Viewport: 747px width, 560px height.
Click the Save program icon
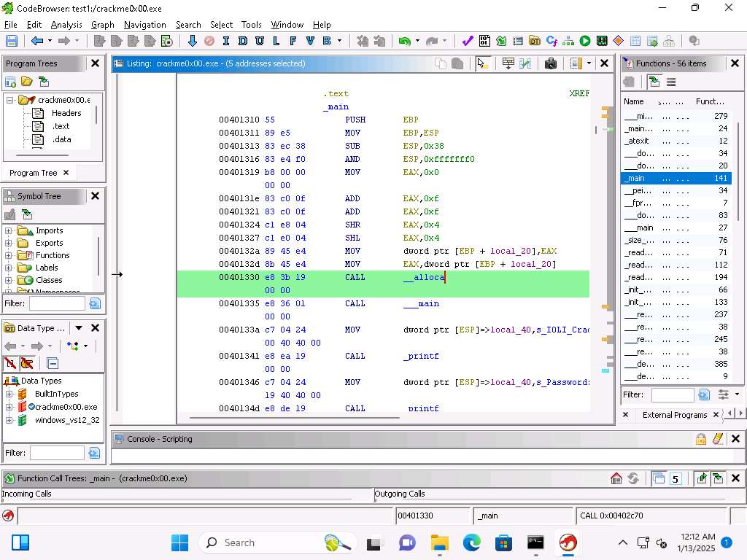[x=12, y=41]
